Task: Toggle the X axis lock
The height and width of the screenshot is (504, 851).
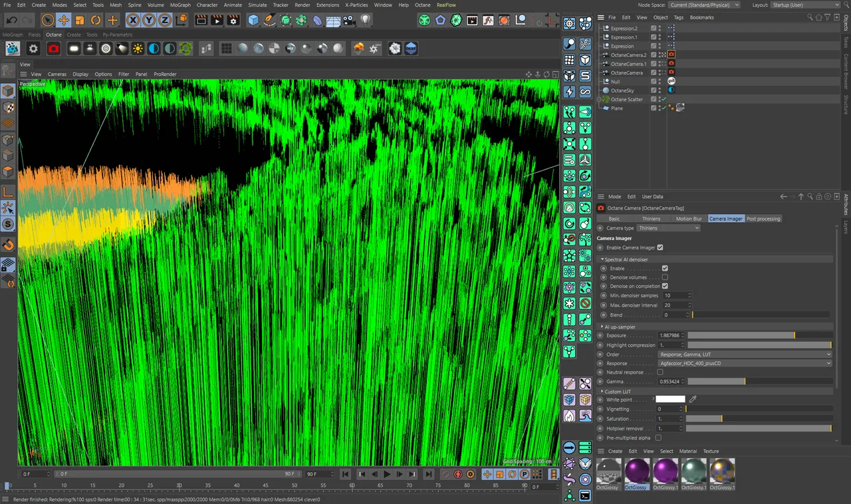Action: coord(133,21)
